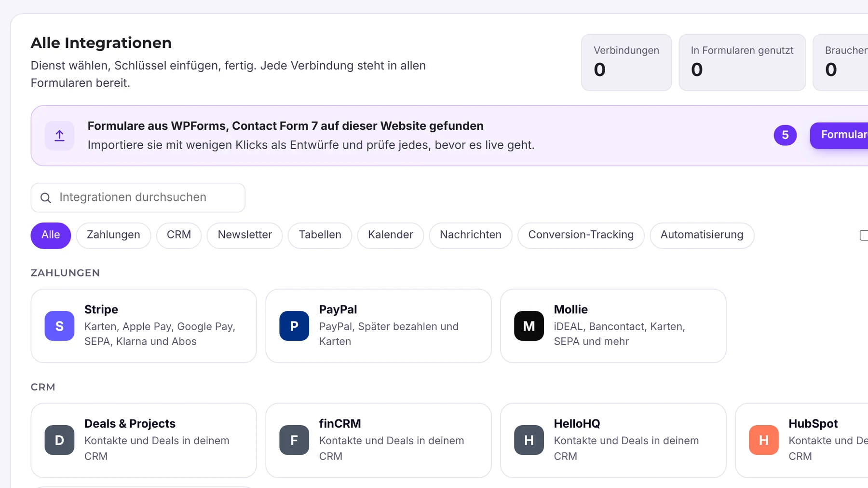Click the purple badge showing 5

(x=785, y=135)
